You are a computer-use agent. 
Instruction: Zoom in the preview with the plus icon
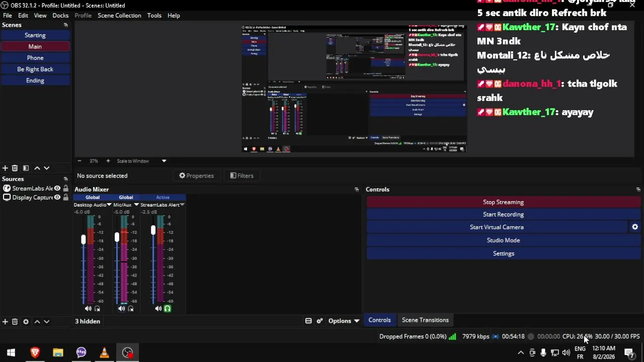(108, 161)
